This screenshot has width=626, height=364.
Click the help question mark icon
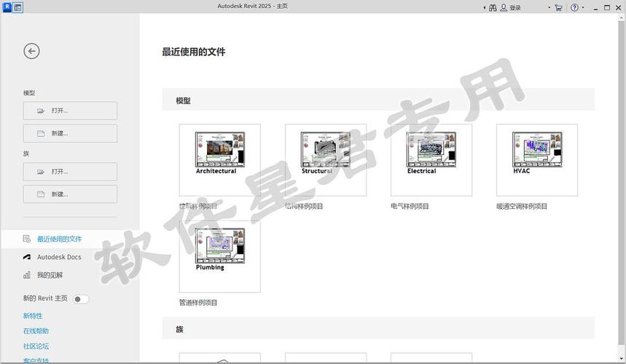coord(574,7)
